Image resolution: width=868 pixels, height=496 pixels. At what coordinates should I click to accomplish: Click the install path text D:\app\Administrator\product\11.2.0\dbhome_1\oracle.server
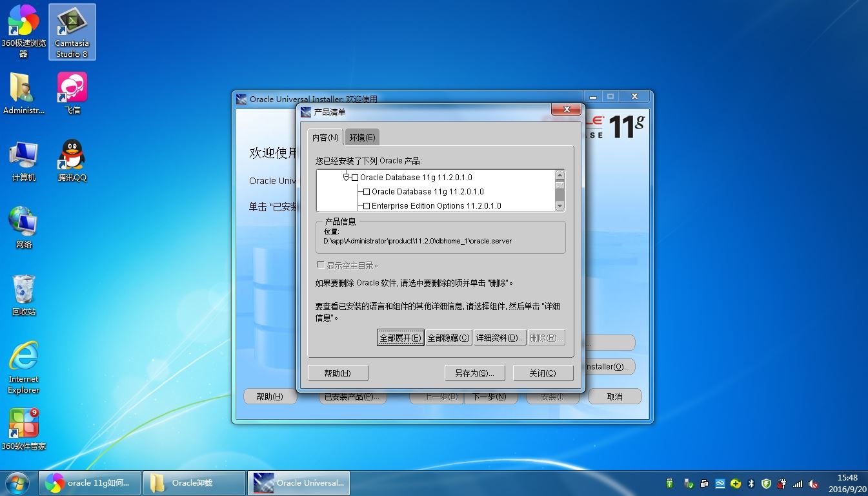[418, 241]
